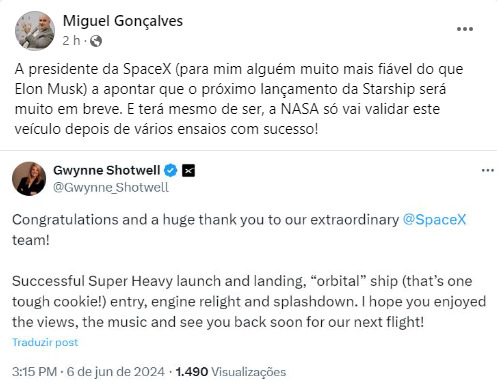
Task: Click the 3:15 PM tweet time
Action: 35,372
